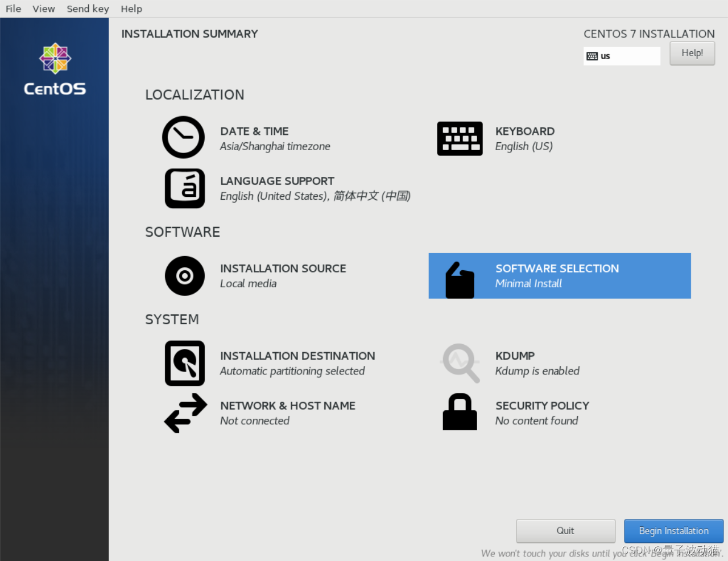
Task: Open the LANGUAGE SUPPORT label
Action: coord(277,181)
